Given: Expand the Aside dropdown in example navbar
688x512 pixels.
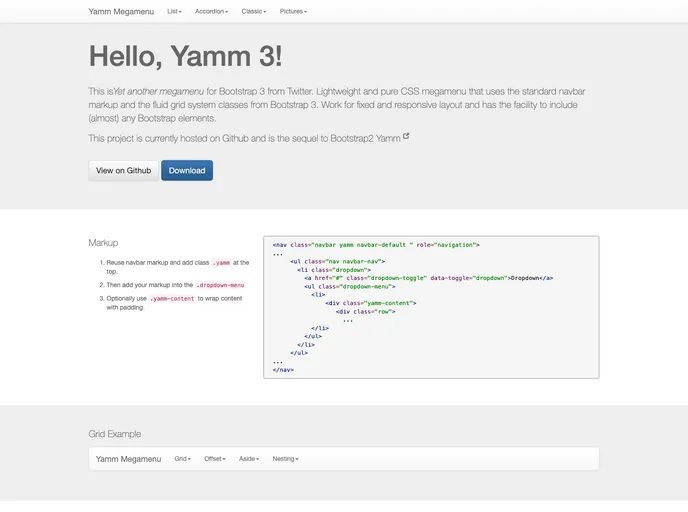Looking at the screenshot, I should (x=249, y=459).
